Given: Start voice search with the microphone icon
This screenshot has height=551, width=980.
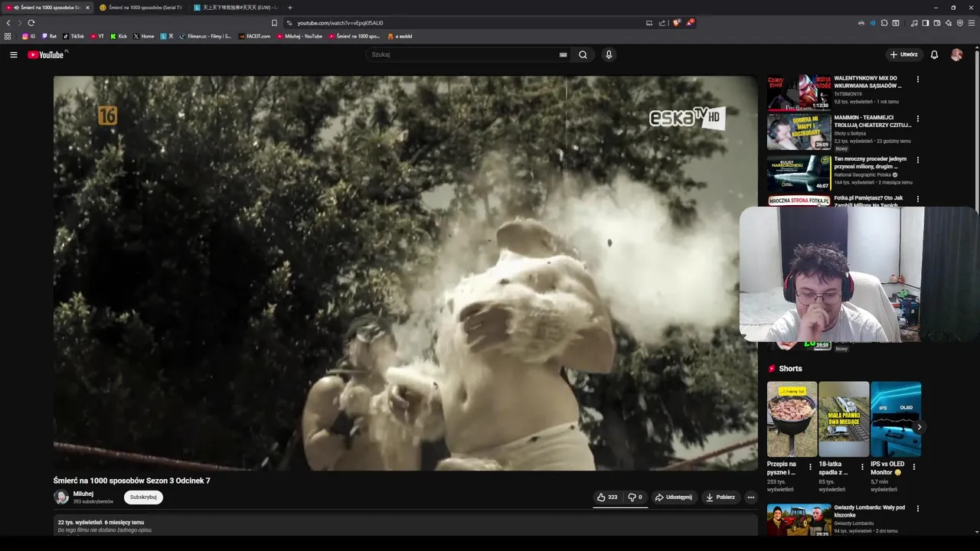Looking at the screenshot, I should point(609,55).
